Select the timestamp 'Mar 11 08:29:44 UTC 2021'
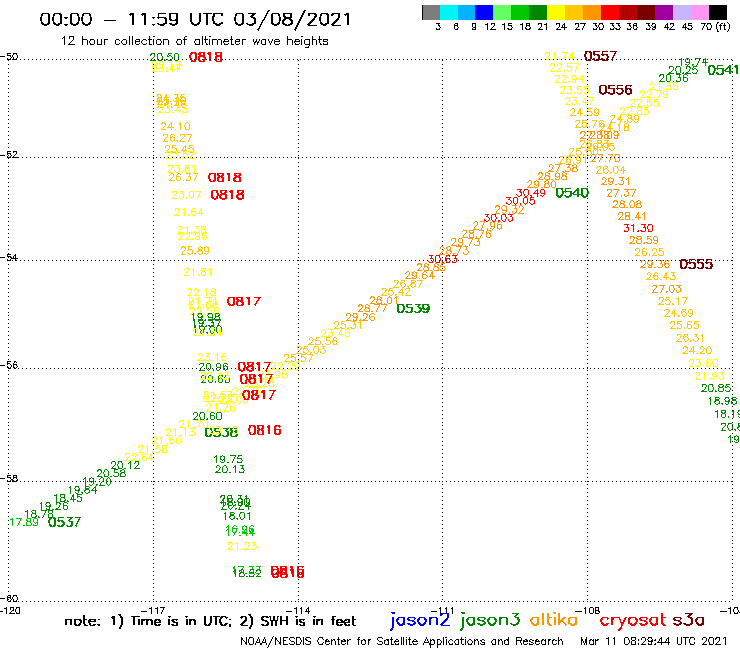The width and height of the screenshot is (740, 650). [x=654, y=642]
